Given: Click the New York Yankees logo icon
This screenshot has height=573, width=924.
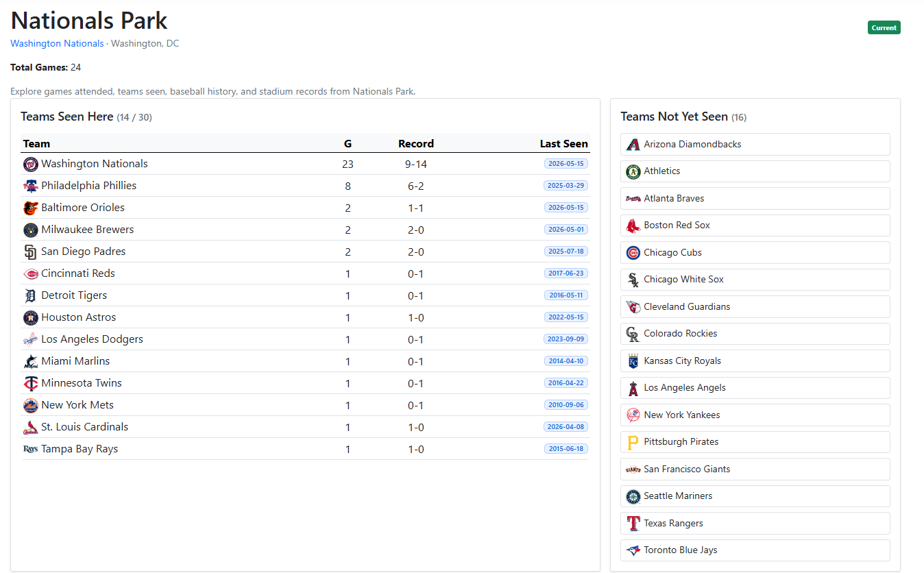Looking at the screenshot, I should coord(633,415).
